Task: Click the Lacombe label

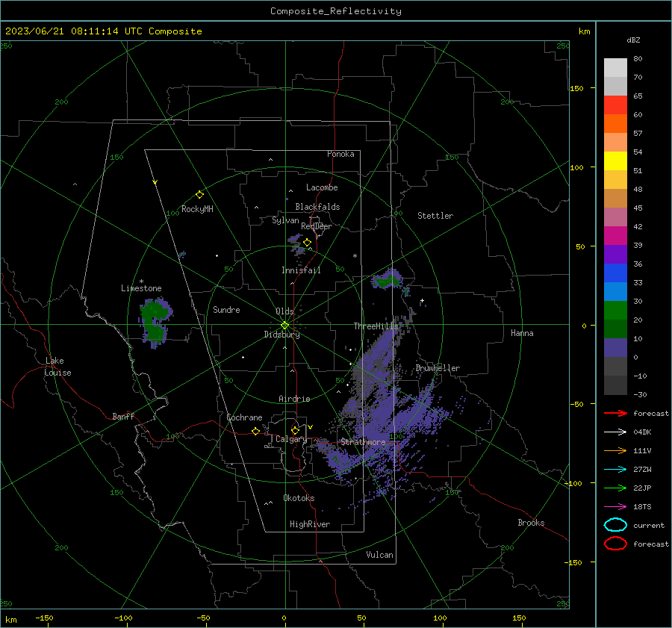Action: point(322,187)
